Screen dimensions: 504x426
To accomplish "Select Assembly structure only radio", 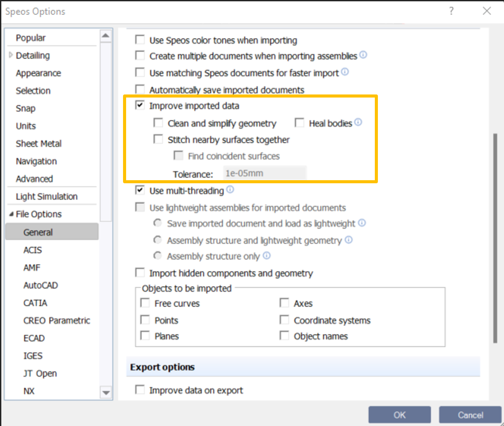I will click(x=158, y=256).
